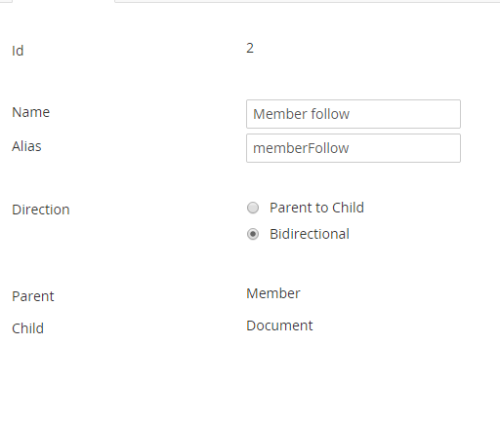The width and height of the screenshot is (500, 421).
Task: Focus the Alias input field
Action: tap(353, 148)
